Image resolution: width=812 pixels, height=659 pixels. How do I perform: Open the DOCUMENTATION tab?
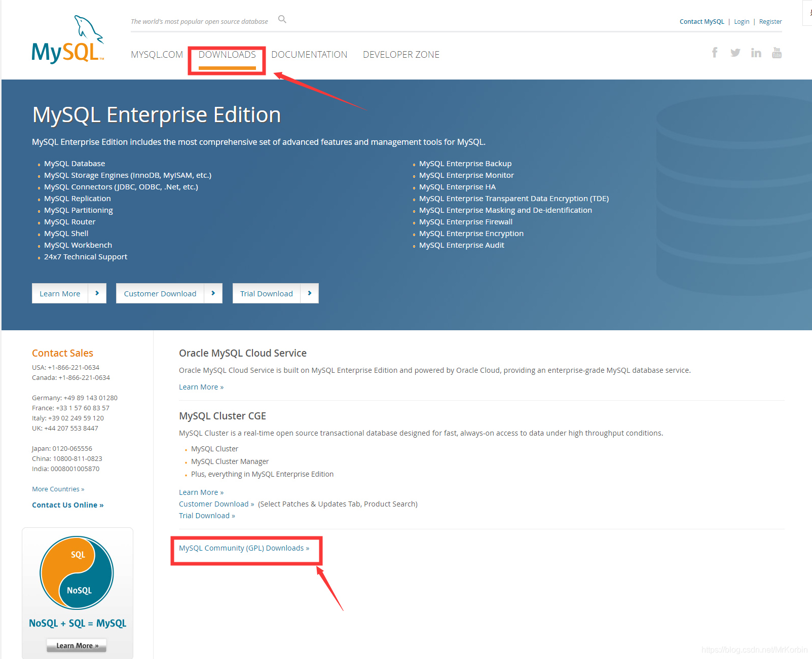coord(309,55)
